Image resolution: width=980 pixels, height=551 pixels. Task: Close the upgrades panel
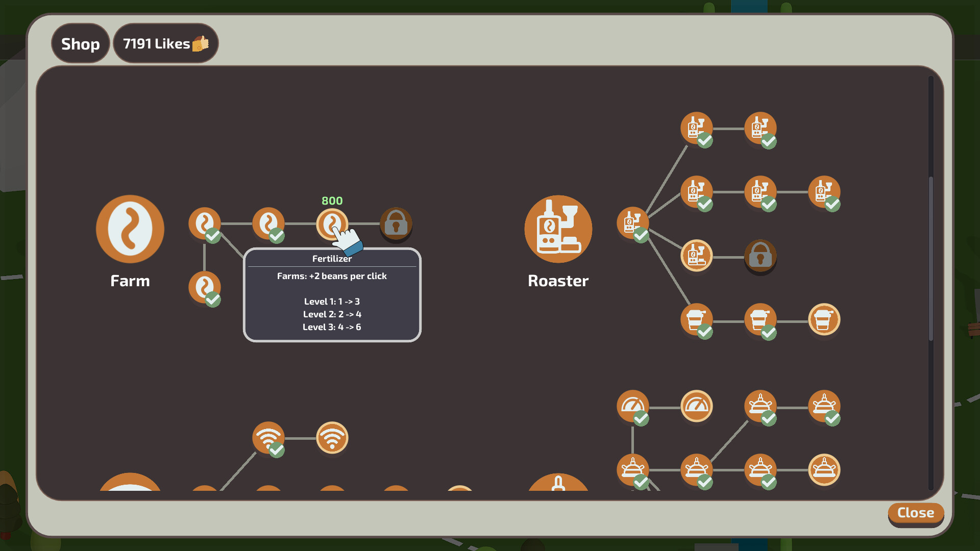[915, 514]
